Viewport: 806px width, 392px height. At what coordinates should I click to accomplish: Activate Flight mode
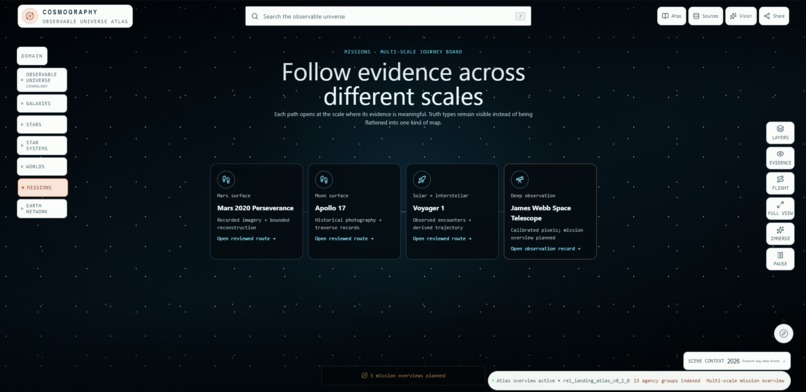(780, 183)
